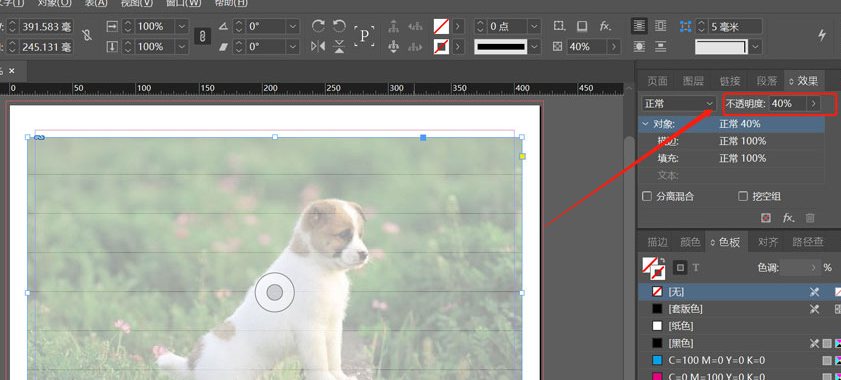Select the 填充 row in the Effects panel
The image size is (841, 380).
[732, 158]
